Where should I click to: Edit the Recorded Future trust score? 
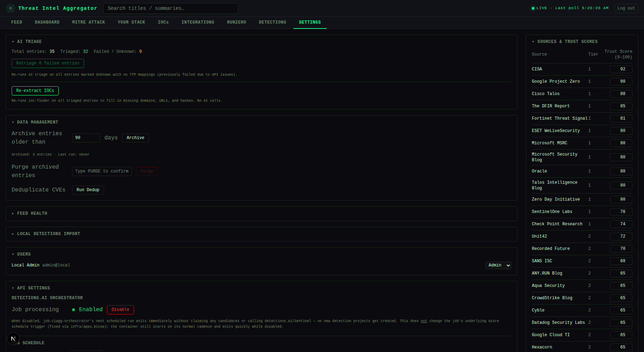point(621,249)
